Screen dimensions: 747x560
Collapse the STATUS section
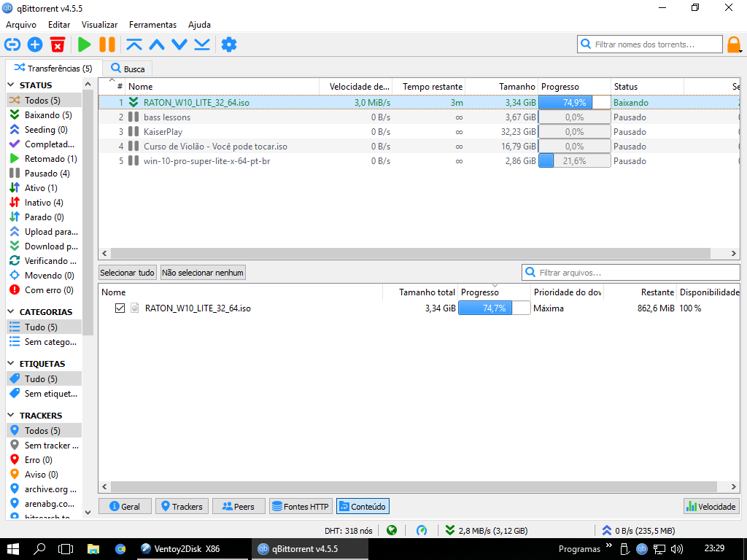[x=12, y=85]
